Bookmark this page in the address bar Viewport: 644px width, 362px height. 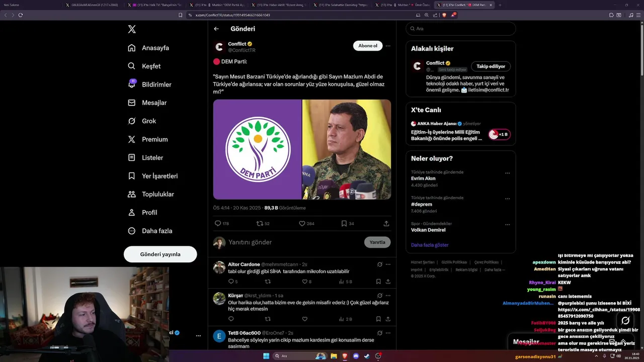pyautogui.click(x=181, y=15)
